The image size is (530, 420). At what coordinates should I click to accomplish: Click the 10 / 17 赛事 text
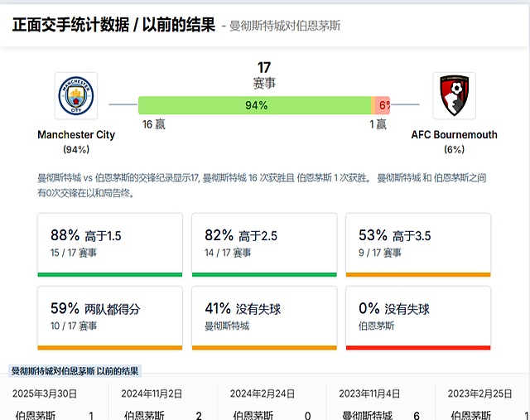click(x=74, y=326)
